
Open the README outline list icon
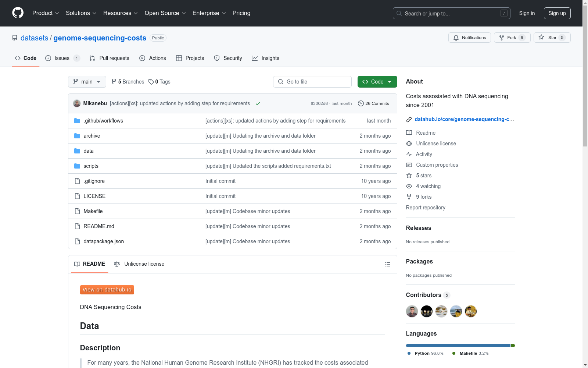pos(387,264)
